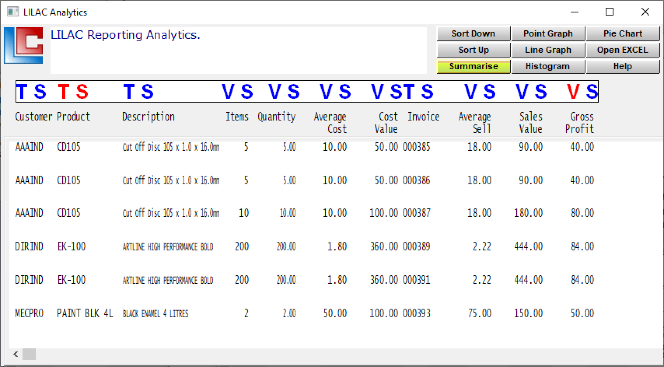Click the MECPRO customer cell
664x367 pixels.
tap(29, 313)
